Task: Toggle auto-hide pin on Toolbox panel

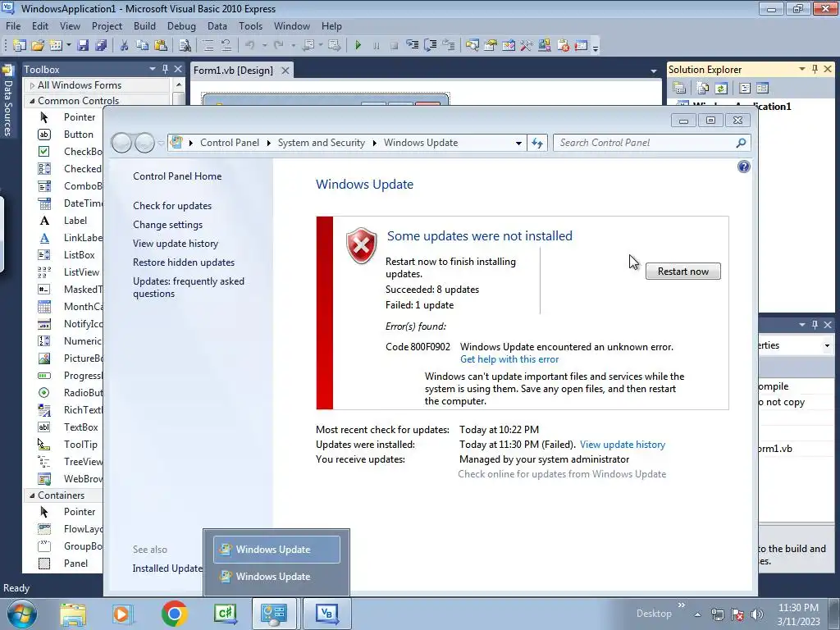Action: [x=165, y=69]
